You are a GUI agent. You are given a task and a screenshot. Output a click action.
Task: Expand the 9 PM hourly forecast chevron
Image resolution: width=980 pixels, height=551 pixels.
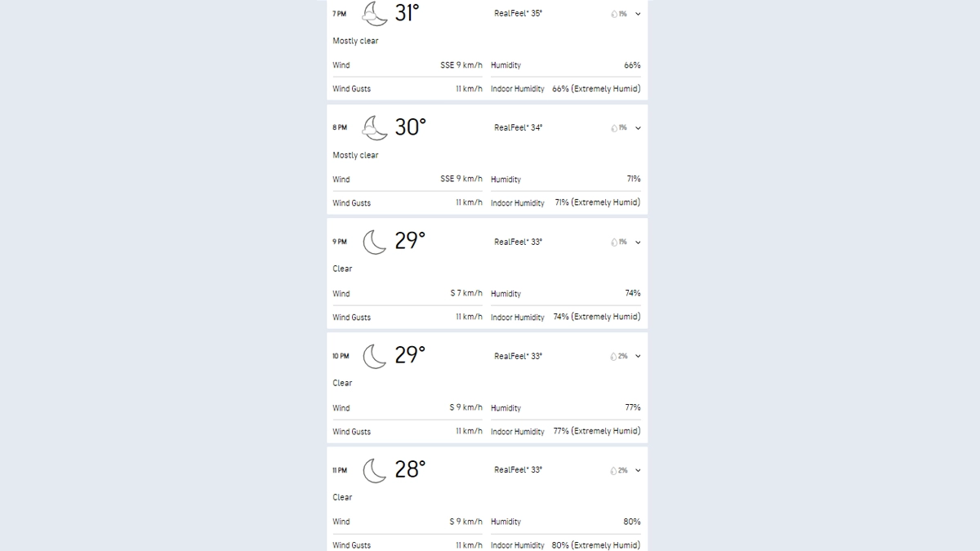click(638, 242)
